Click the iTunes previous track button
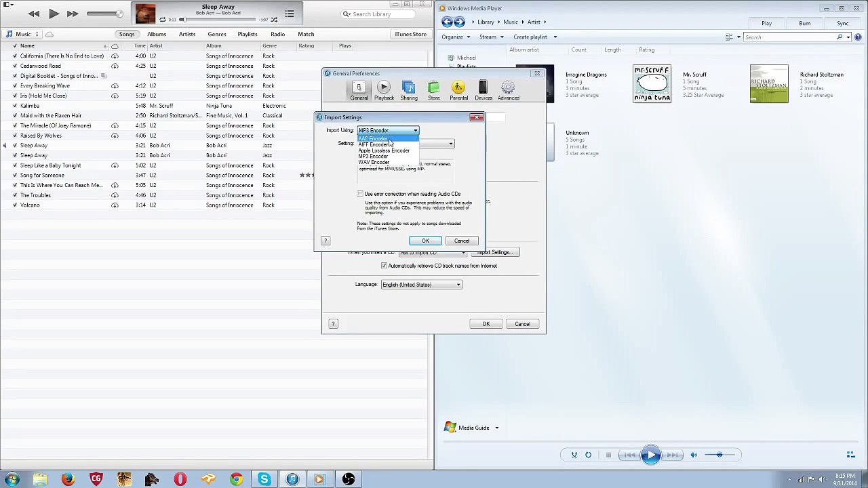868x488 pixels. click(34, 14)
